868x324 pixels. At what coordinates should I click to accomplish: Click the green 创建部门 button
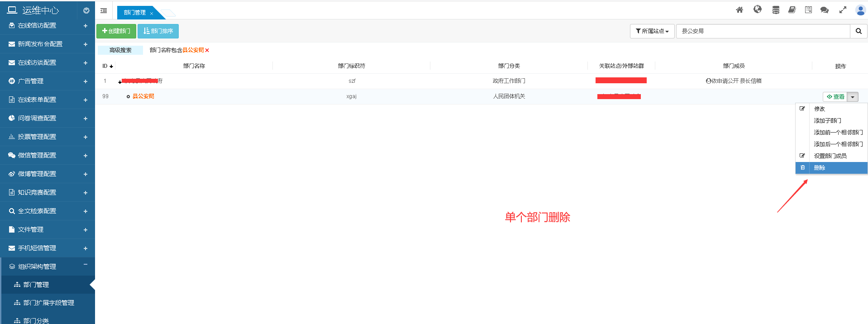pos(116,31)
